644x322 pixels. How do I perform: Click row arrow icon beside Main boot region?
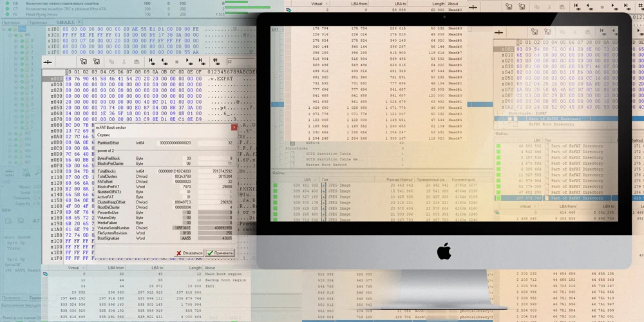pyautogui.click(x=46, y=274)
